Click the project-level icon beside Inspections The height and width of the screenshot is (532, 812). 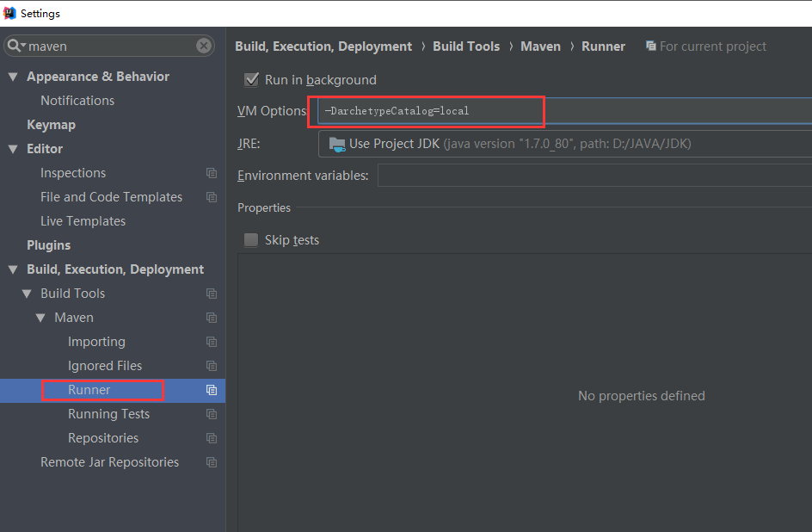[212, 173]
